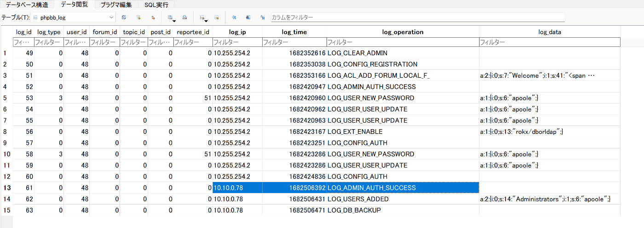Switch to the データベース構造 tab

(x=26, y=5)
